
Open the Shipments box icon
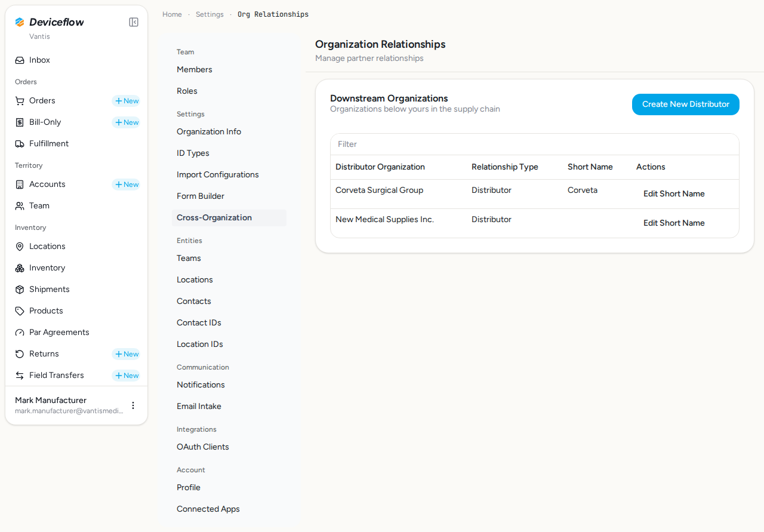point(20,290)
